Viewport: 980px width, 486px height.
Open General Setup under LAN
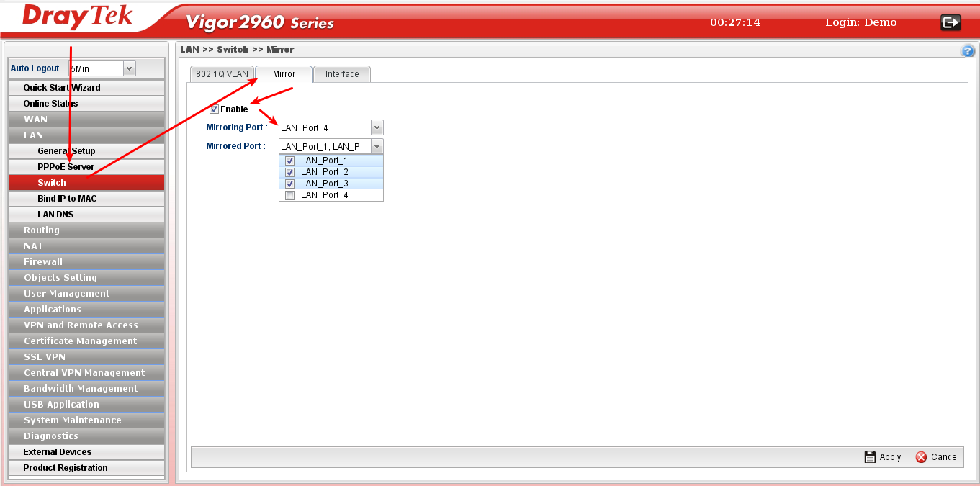coord(66,151)
